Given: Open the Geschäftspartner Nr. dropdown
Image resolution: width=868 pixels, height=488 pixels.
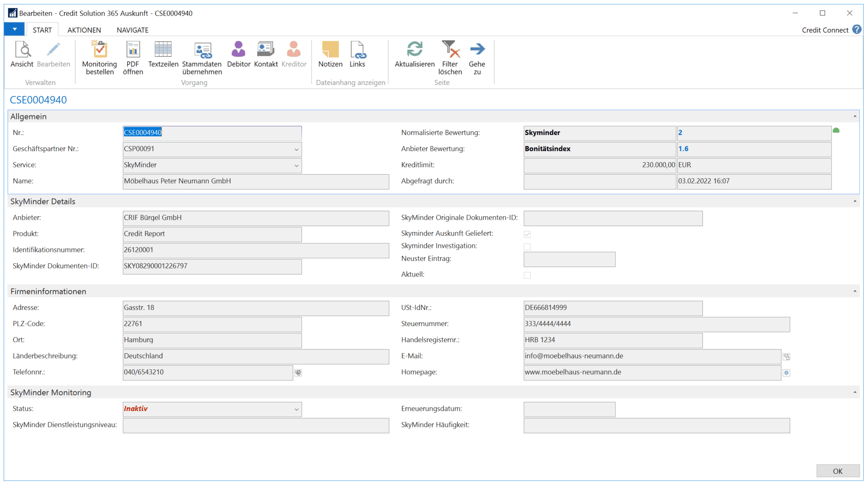Looking at the screenshot, I should 297,150.
